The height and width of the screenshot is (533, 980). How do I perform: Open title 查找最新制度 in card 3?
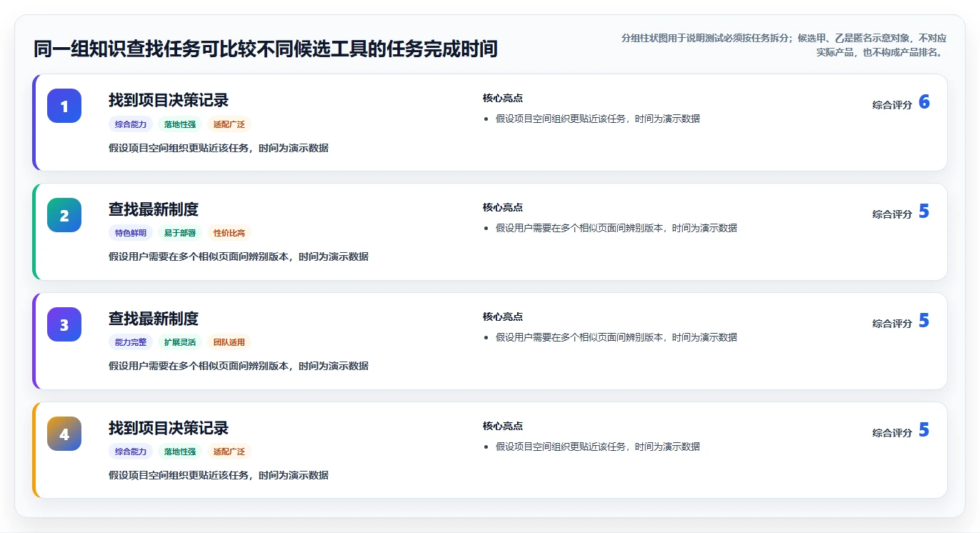coord(154,319)
